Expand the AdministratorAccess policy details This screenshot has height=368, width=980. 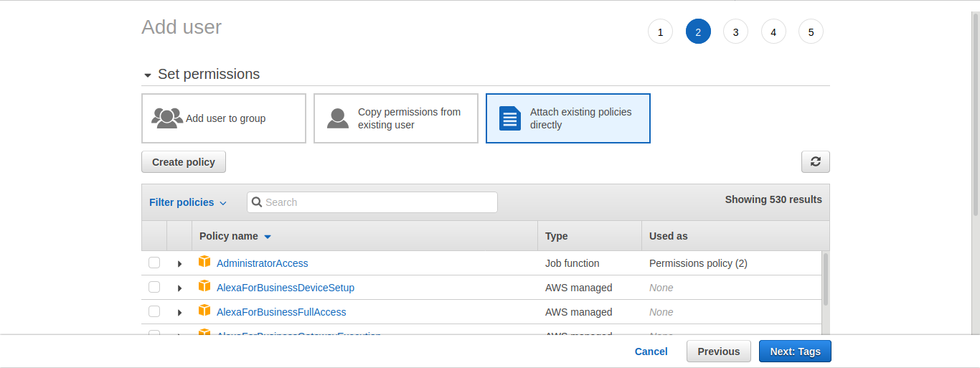tap(179, 264)
